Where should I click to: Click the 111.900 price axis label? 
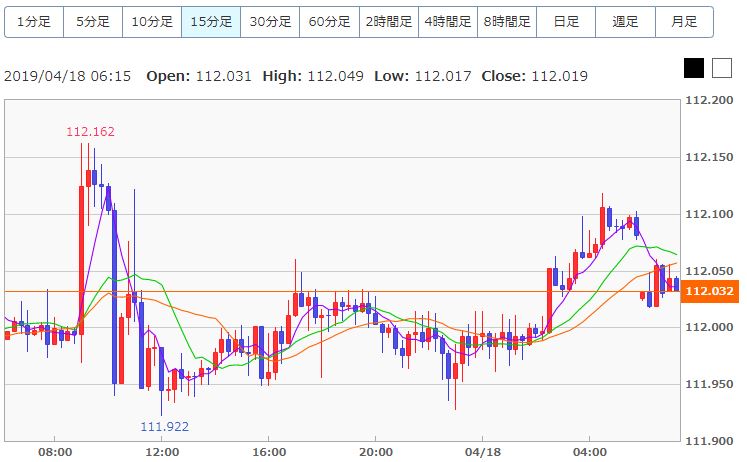pyautogui.click(x=709, y=442)
